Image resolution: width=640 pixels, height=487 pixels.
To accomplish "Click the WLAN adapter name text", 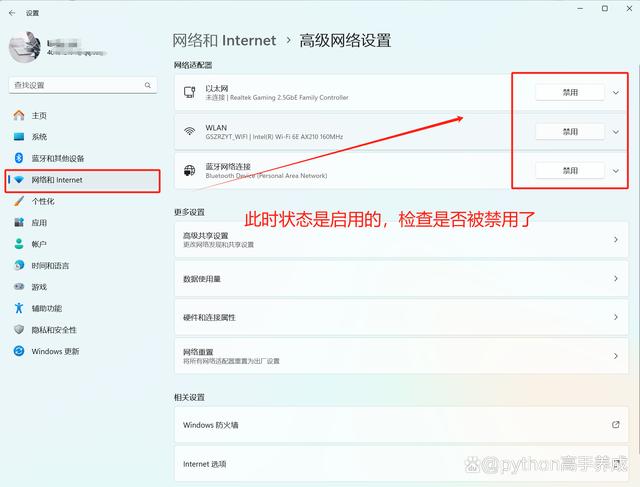I will pos(216,128).
